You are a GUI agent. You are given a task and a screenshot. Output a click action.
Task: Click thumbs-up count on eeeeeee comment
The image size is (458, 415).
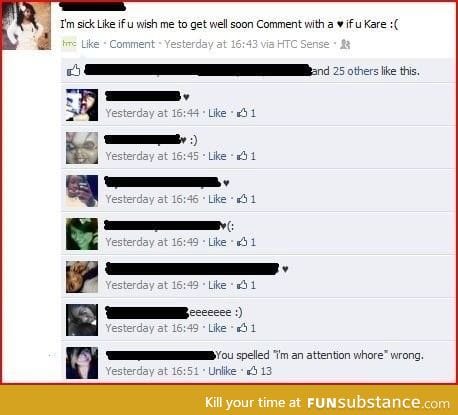[x=246, y=328]
